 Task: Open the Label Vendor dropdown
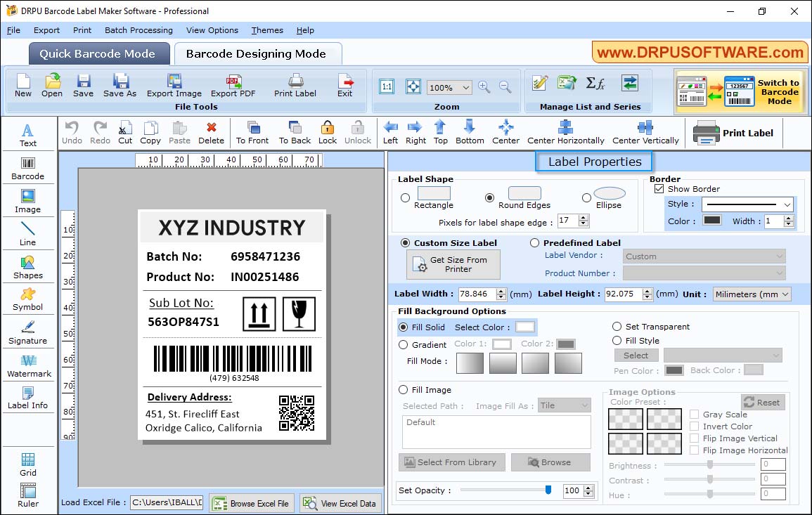tap(703, 256)
